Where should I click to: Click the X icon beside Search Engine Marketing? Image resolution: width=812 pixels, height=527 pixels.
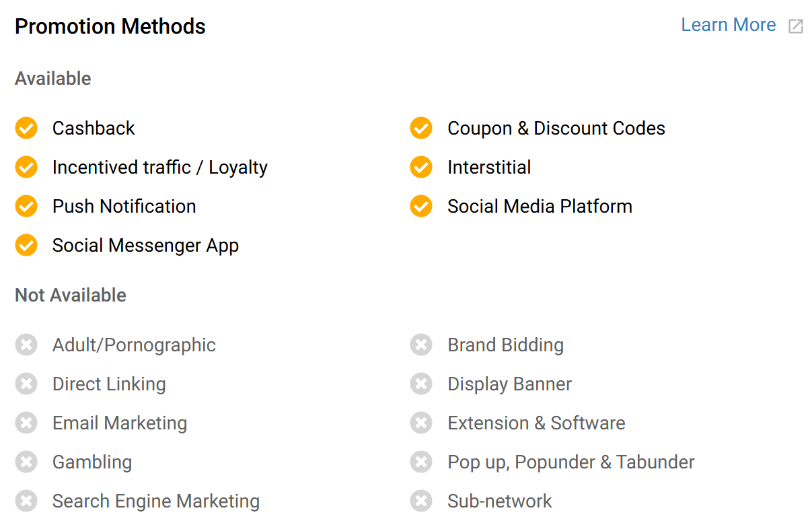(26, 501)
